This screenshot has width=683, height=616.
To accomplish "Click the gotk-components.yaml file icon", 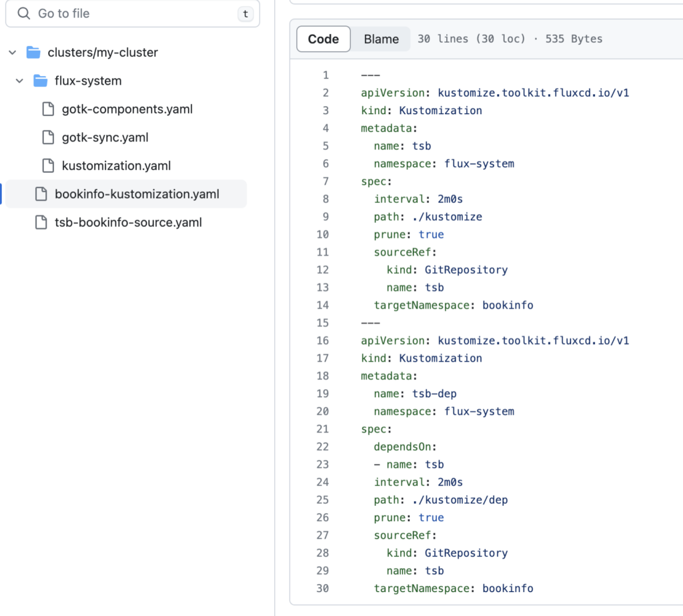I will pyautogui.click(x=48, y=109).
